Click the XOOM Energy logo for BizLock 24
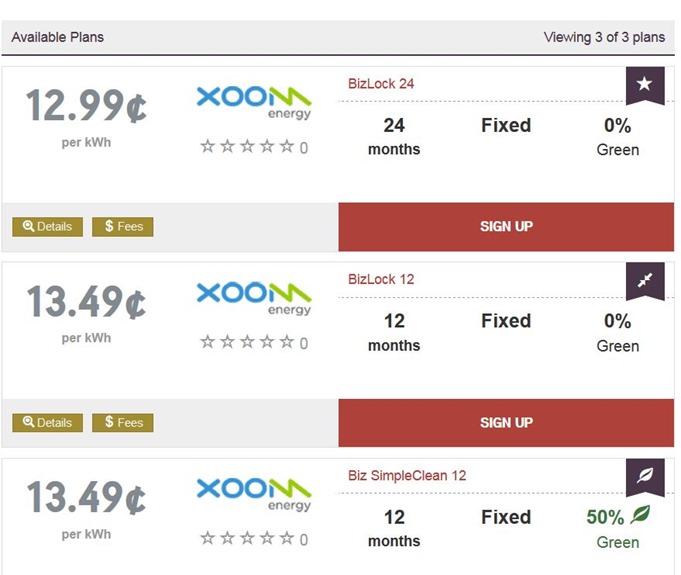The image size is (681, 575). [254, 102]
